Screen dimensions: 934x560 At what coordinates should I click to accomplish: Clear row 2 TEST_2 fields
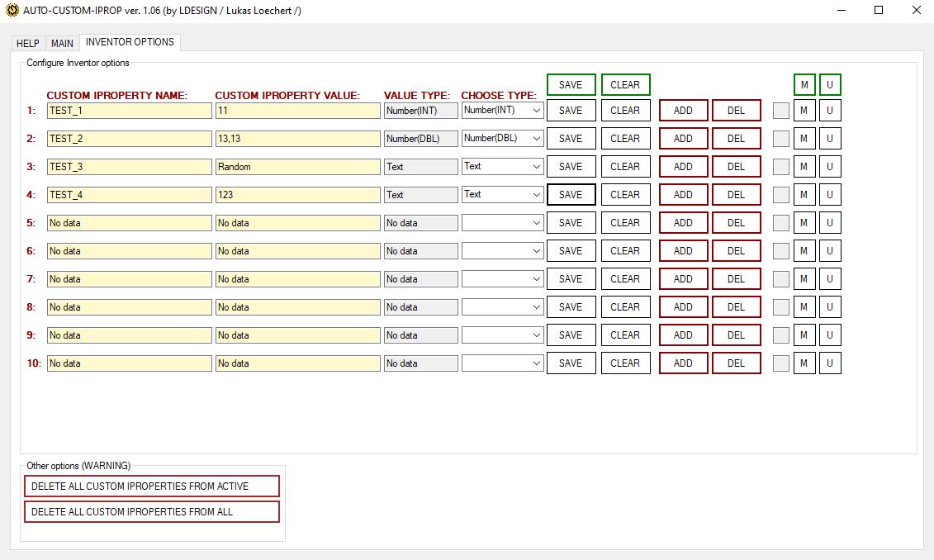625,138
